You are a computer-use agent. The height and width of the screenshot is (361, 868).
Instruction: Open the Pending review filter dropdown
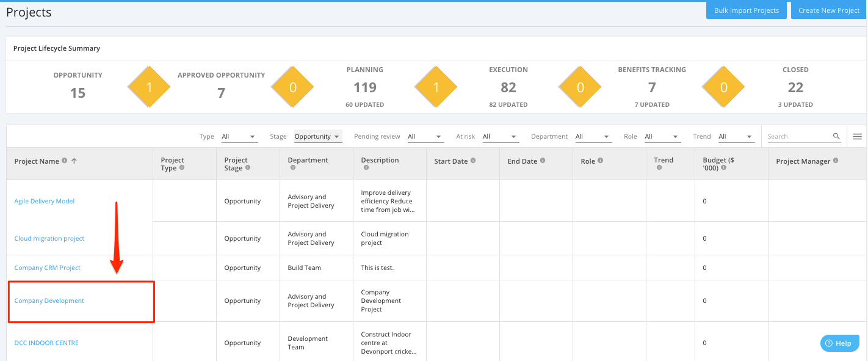click(425, 137)
